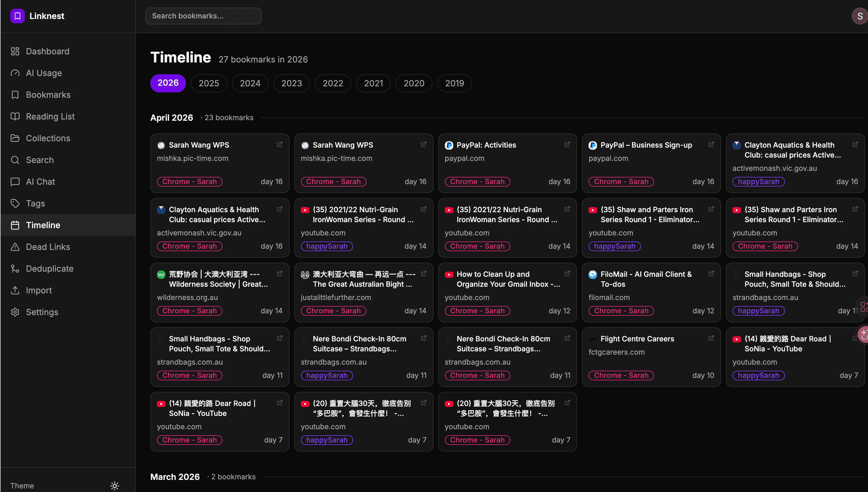Open the Great Australian Bight bookmark title
The width and height of the screenshot is (868, 492).
point(364,279)
